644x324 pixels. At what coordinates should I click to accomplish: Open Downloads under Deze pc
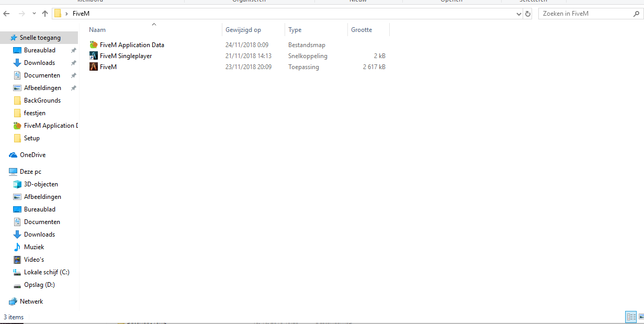(40, 234)
